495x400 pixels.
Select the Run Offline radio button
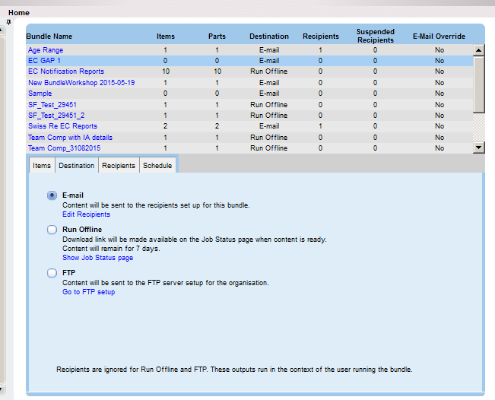click(x=52, y=230)
